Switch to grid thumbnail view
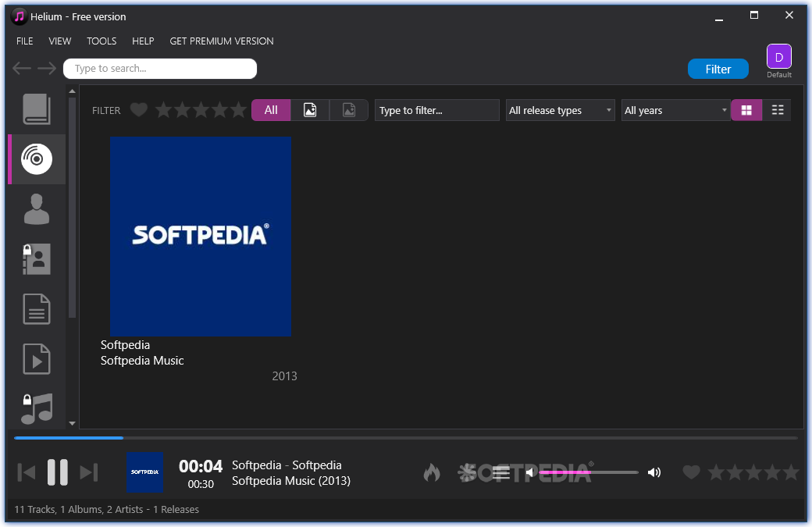The image size is (812, 527). pos(746,110)
